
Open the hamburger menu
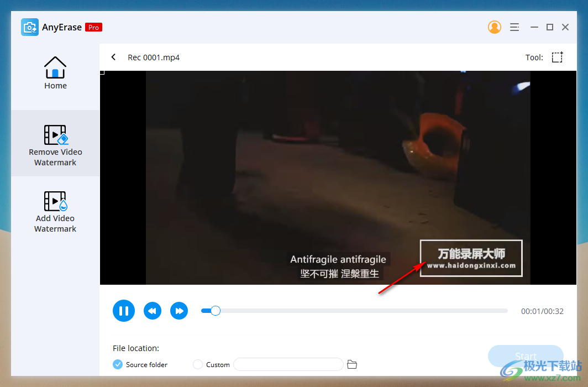click(514, 27)
